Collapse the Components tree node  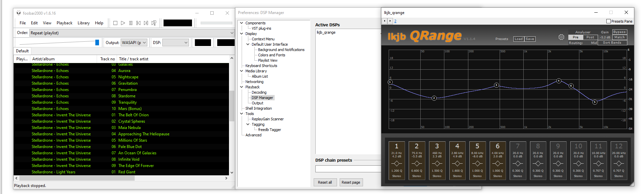[242, 23]
